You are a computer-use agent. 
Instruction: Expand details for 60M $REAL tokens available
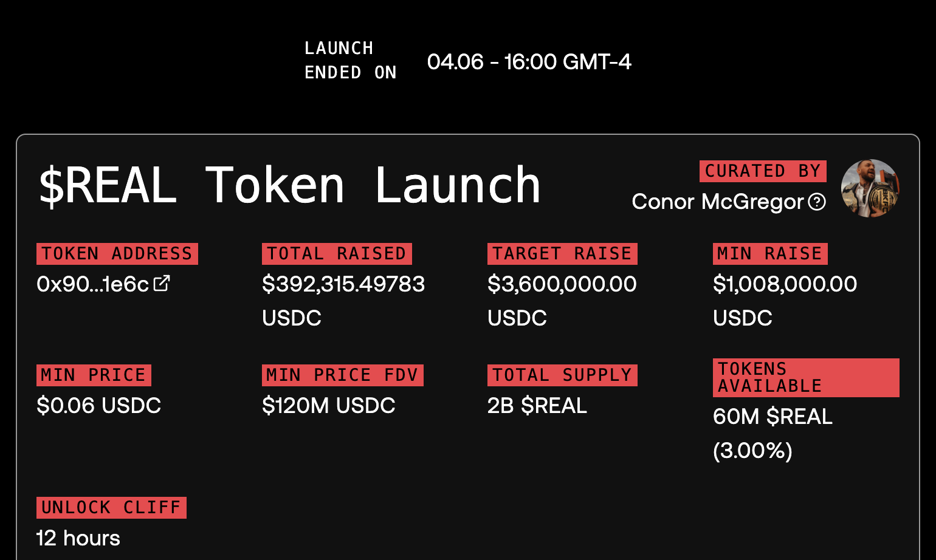(x=772, y=417)
